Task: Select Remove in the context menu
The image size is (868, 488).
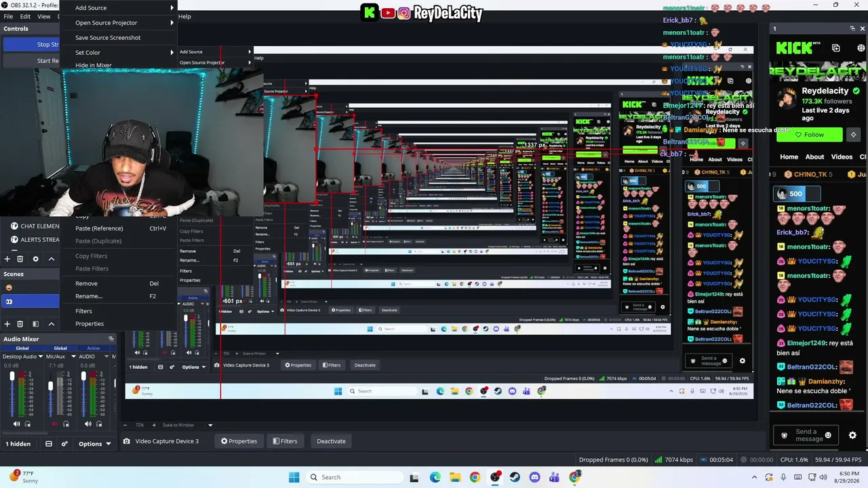Action: [86, 283]
